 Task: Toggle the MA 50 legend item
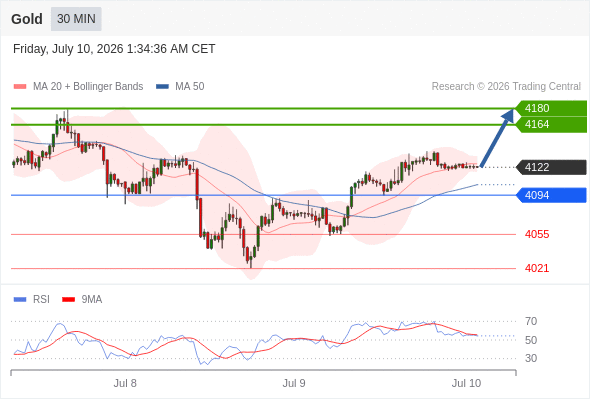[x=180, y=87]
